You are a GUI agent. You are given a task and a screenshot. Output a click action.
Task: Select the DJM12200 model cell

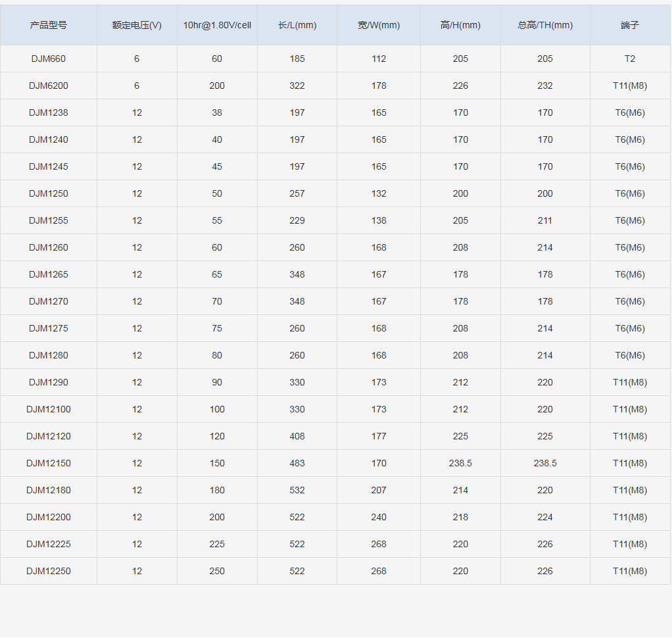[x=49, y=518]
